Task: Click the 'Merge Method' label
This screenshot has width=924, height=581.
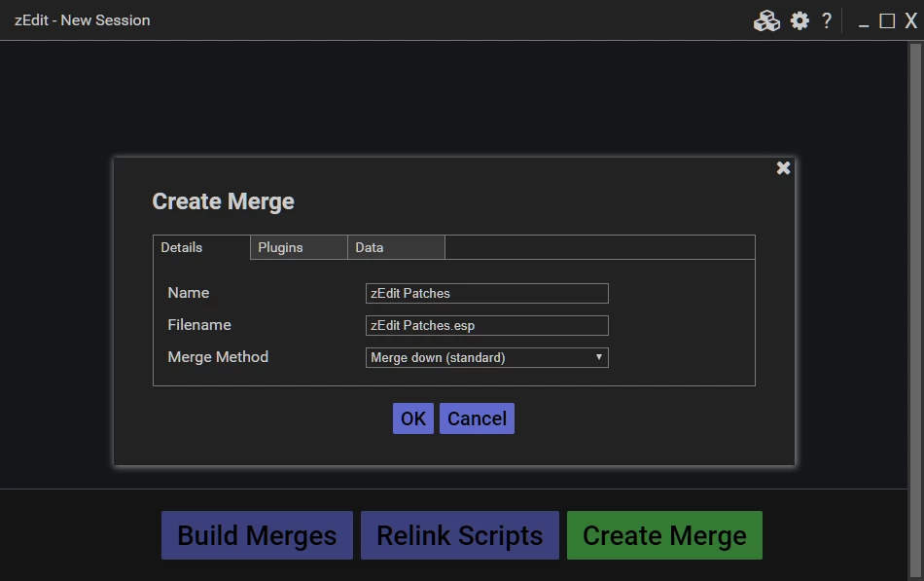Action: [x=218, y=357]
